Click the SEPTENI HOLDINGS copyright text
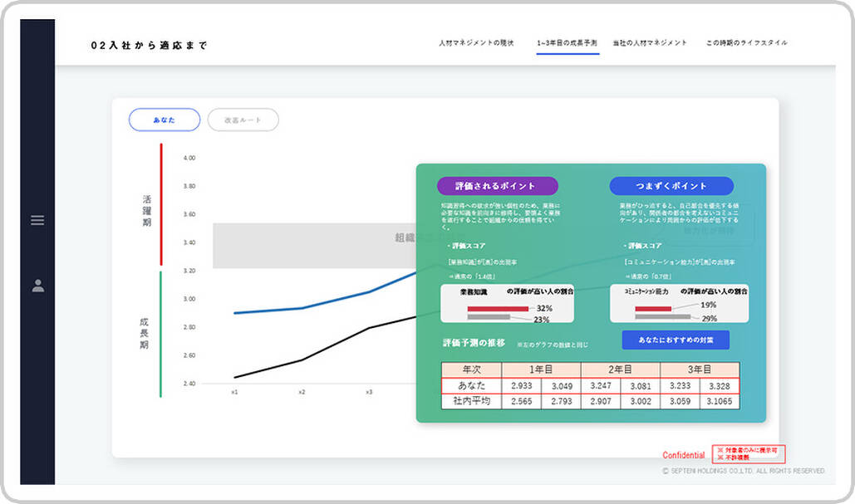855x504 pixels. [744, 471]
